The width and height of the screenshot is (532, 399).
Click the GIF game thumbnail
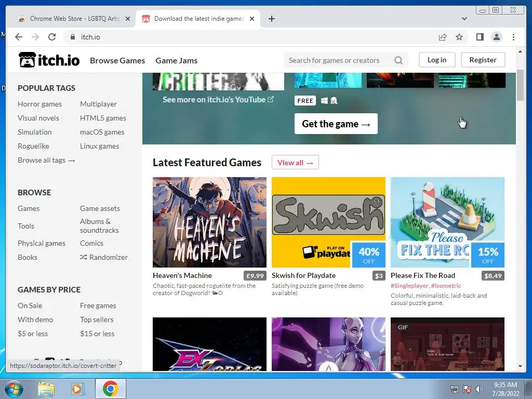pos(447,344)
